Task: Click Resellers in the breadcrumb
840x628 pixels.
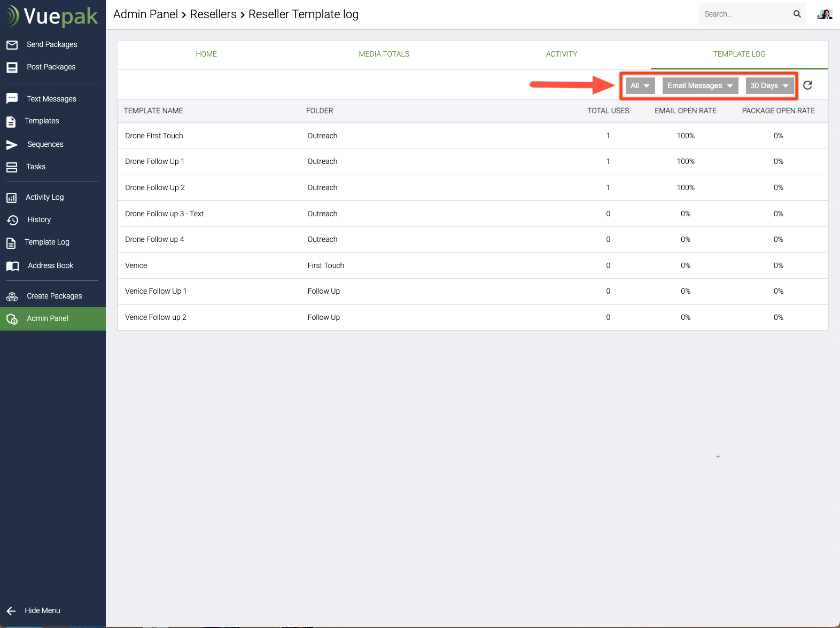Action: (213, 14)
